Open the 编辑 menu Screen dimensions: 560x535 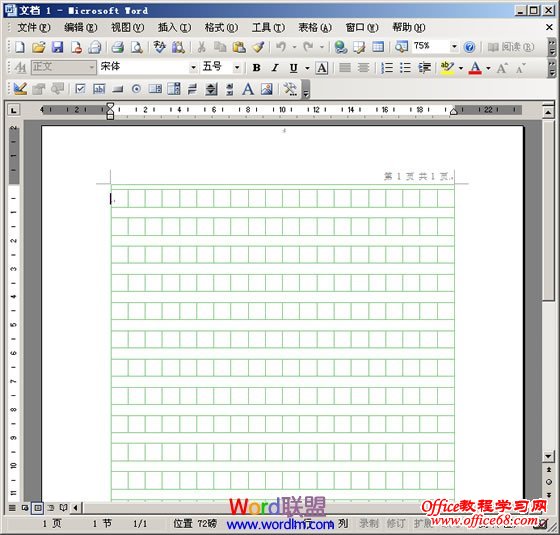(80, 28)
